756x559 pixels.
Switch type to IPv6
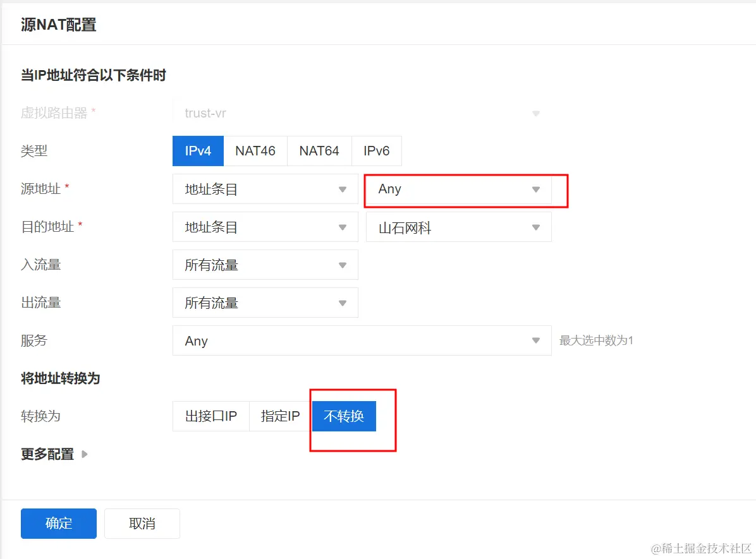point(377,151)
